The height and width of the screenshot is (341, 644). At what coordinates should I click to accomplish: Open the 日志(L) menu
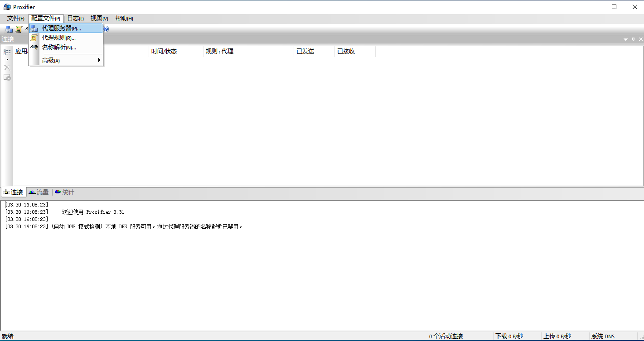pos(75,19)
